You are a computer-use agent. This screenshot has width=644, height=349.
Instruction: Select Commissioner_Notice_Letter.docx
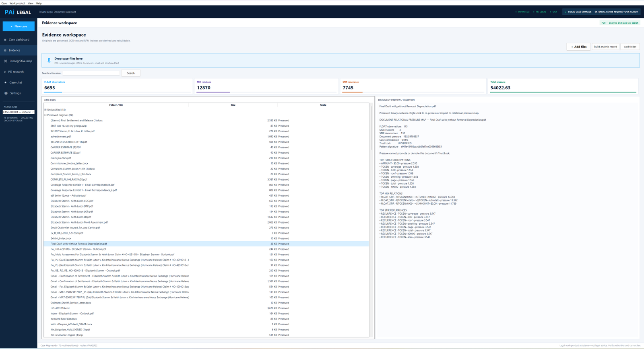coord(206,163)
